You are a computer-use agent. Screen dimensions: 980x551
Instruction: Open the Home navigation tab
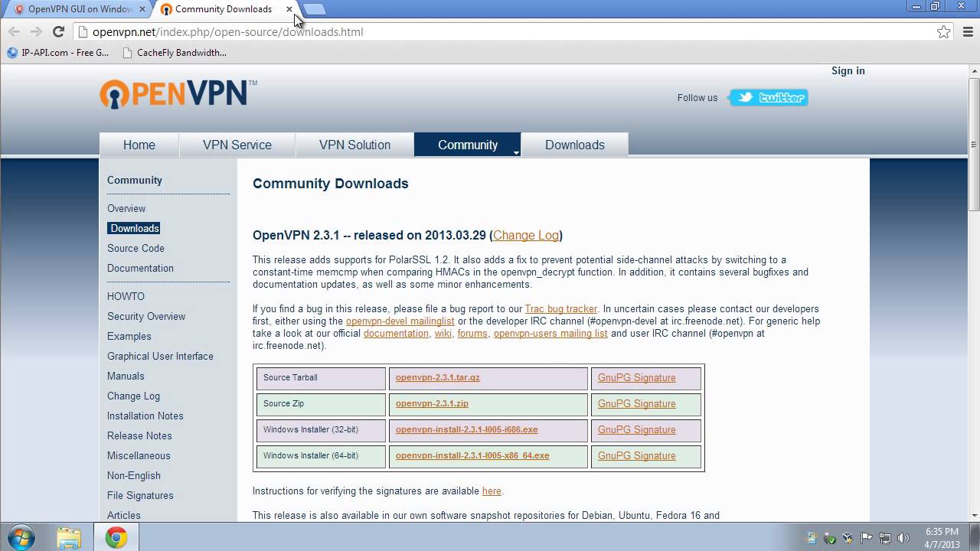point(139,145)
